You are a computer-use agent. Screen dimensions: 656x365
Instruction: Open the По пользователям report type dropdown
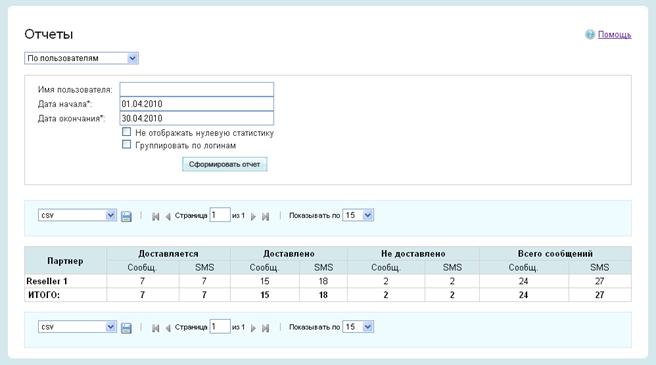[81, 58]
